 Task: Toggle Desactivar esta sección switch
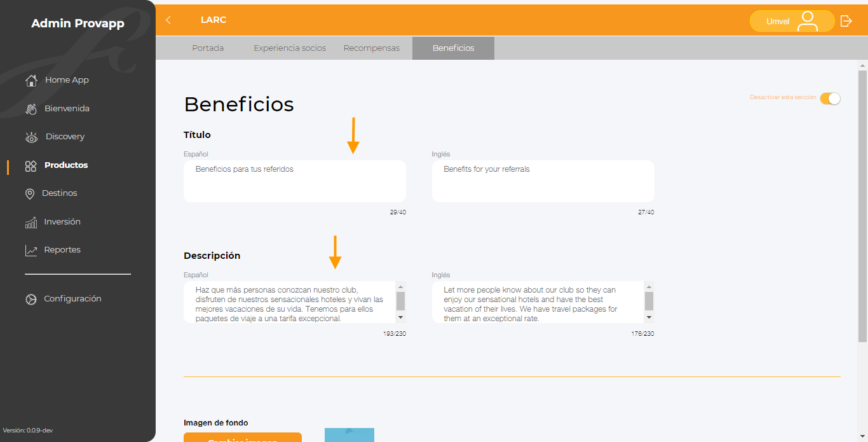[x=830, y=99]
